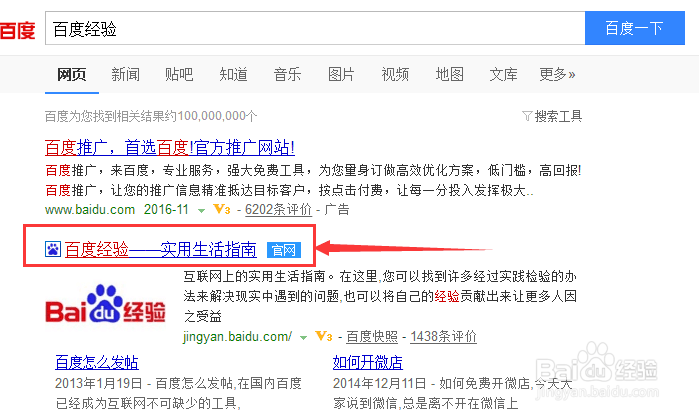Open the 地图 tab
The height and width of the screenshot is (416, 699).
pos(449,74)
